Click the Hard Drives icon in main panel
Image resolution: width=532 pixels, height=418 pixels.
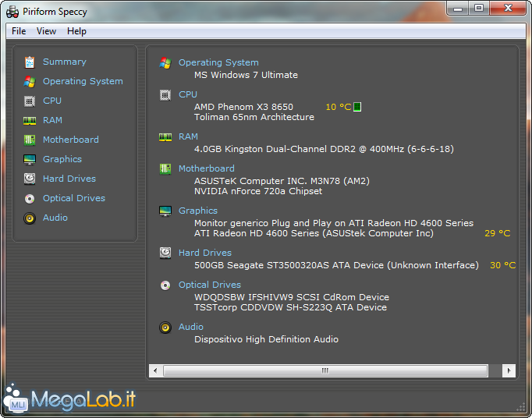(165, 253)
